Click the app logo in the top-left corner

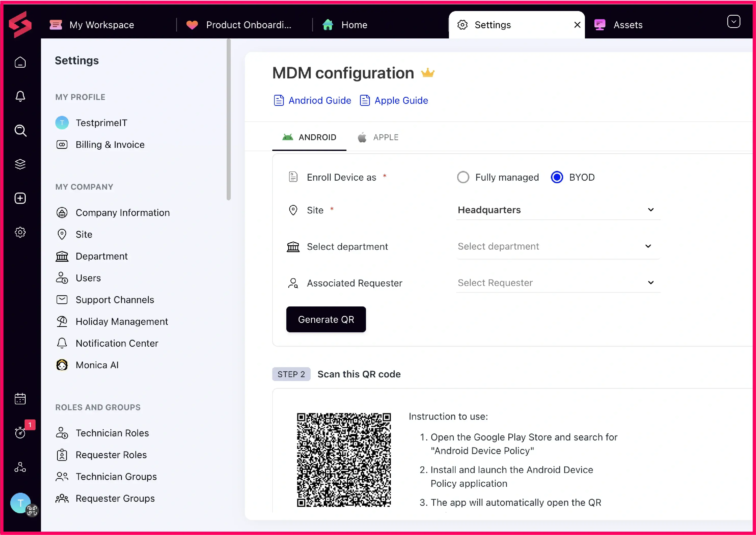[x=20, y=24]
